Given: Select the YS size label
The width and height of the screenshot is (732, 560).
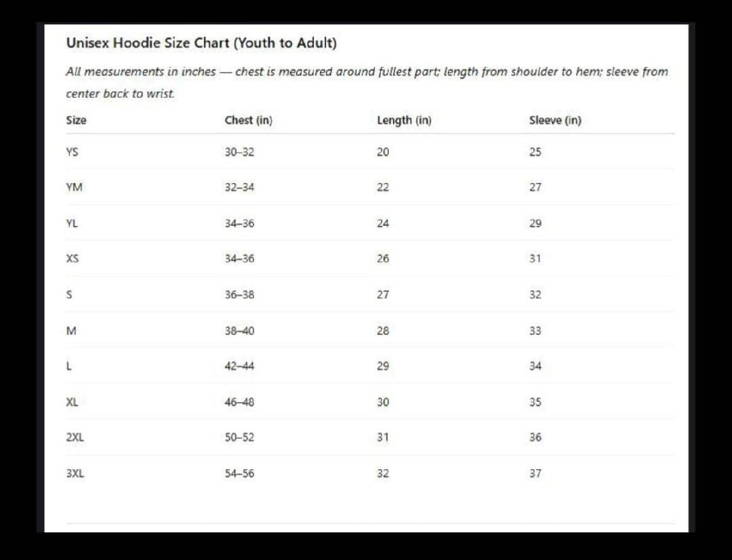Looking at the screenshot, I should (x=72, y=152).
